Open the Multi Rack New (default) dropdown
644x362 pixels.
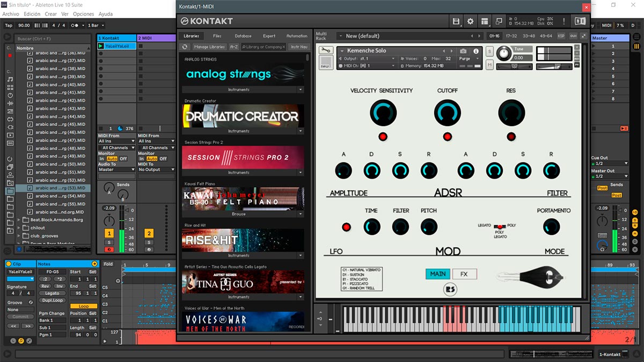tap(409, 36)
